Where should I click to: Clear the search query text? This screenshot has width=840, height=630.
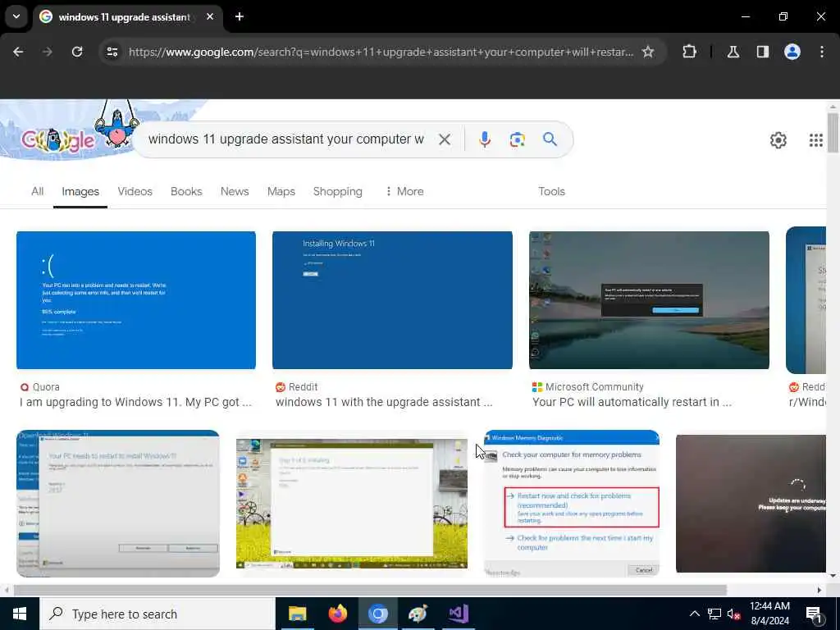click(x=444, y=139)
